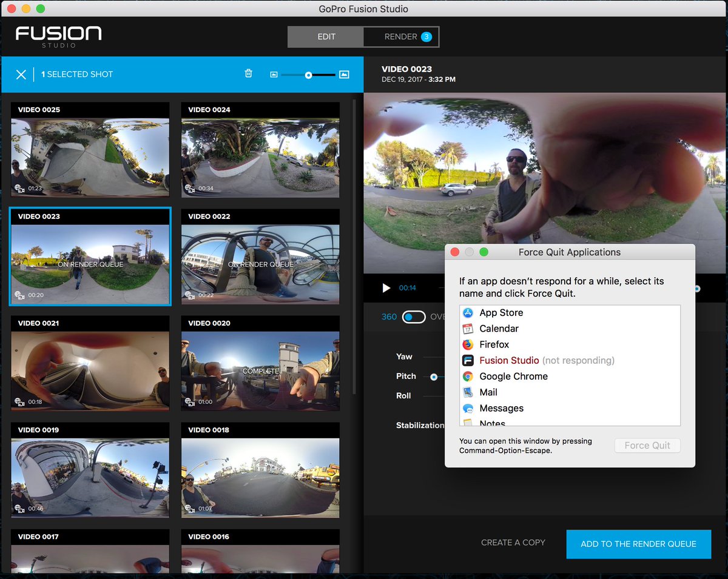Screen dimensions: 728x579
Task: Select the VIDEO 0019 thumbnail
Action: 90,470
